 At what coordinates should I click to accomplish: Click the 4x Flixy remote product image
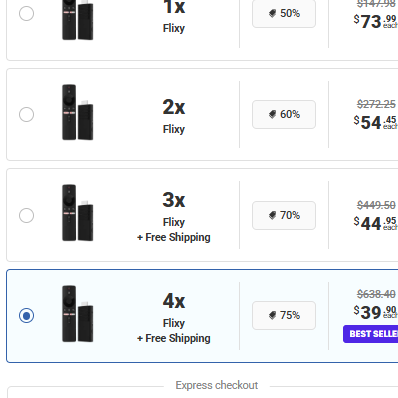pyautogui.click(x=77, y=314)
